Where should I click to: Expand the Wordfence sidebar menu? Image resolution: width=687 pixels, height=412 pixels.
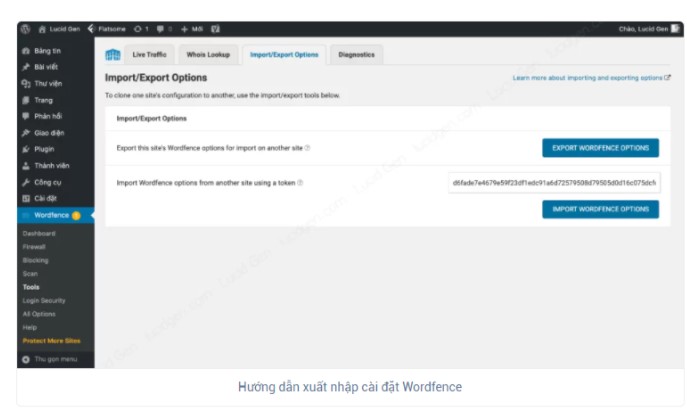click(51, 215)
